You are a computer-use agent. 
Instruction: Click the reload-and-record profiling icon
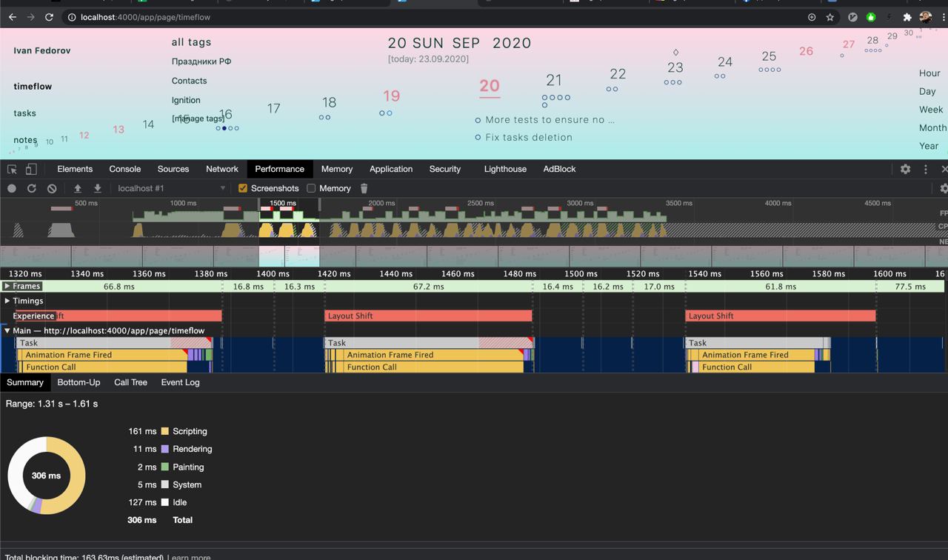click(32, 189)
